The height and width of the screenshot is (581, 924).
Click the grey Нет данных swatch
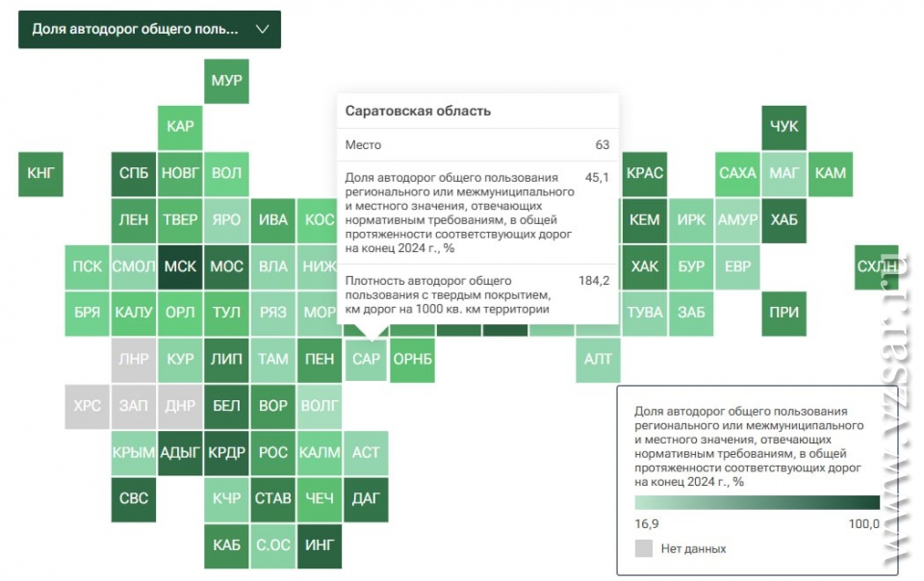coord(644,548)
